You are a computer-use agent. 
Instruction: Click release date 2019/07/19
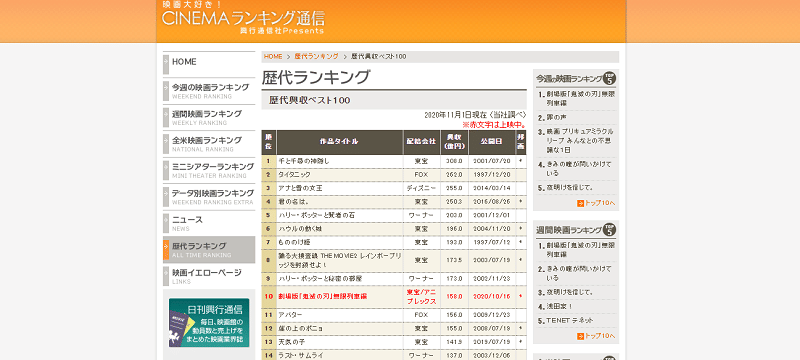point(492,342)
